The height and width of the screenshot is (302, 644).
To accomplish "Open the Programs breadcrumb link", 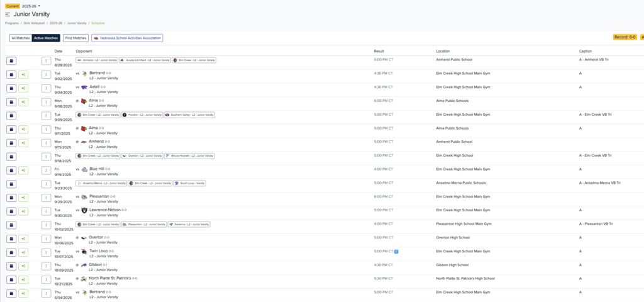I will click(x=12, y=23).
